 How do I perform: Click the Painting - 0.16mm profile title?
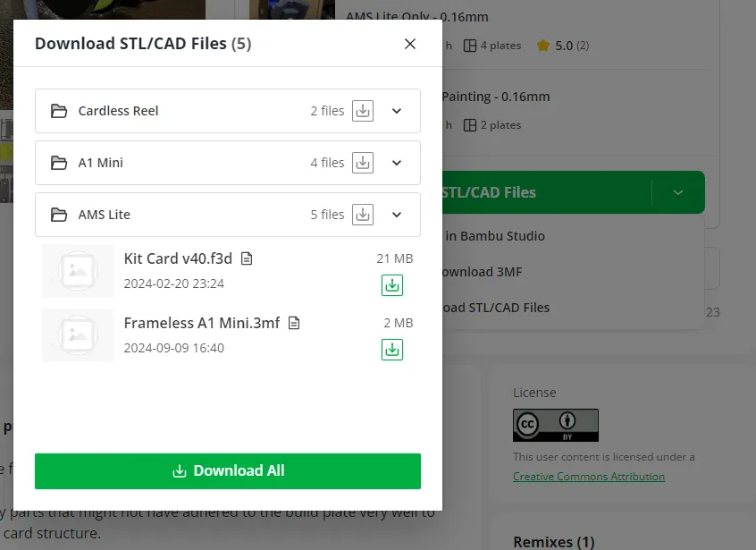click(496, 97)
